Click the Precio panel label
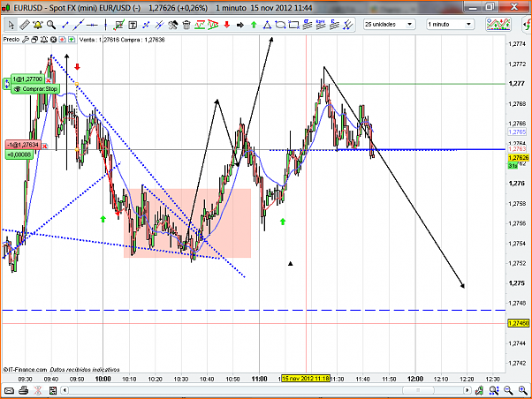Screen dimensions: 532x399 (11, 40)
